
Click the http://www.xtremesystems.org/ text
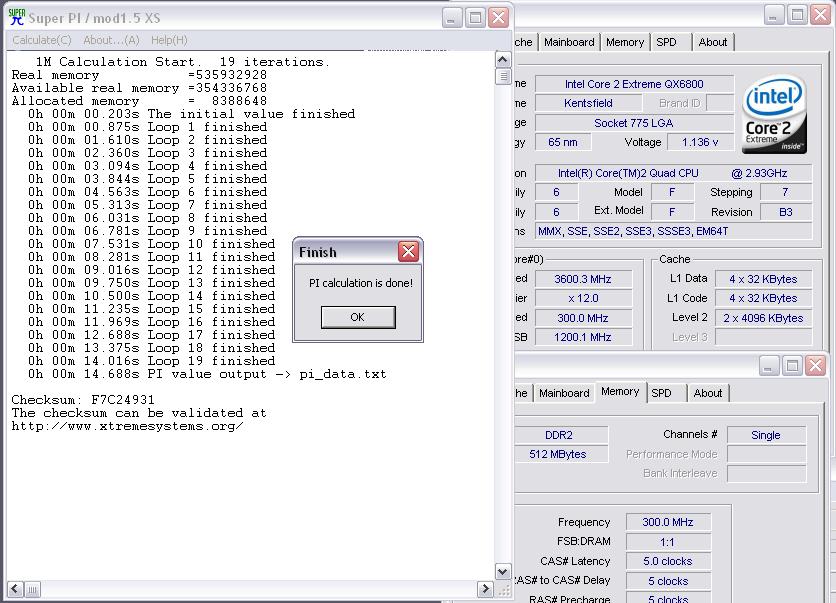click(x=127, y=427)
